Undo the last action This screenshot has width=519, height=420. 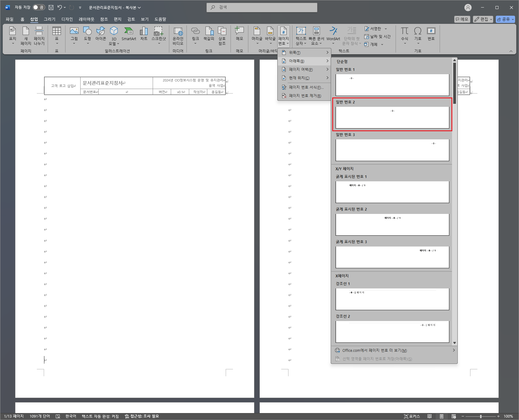point(60,7)
